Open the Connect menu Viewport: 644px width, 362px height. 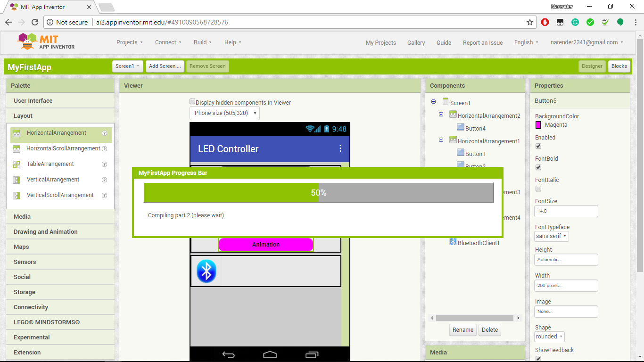coord(168,42)
